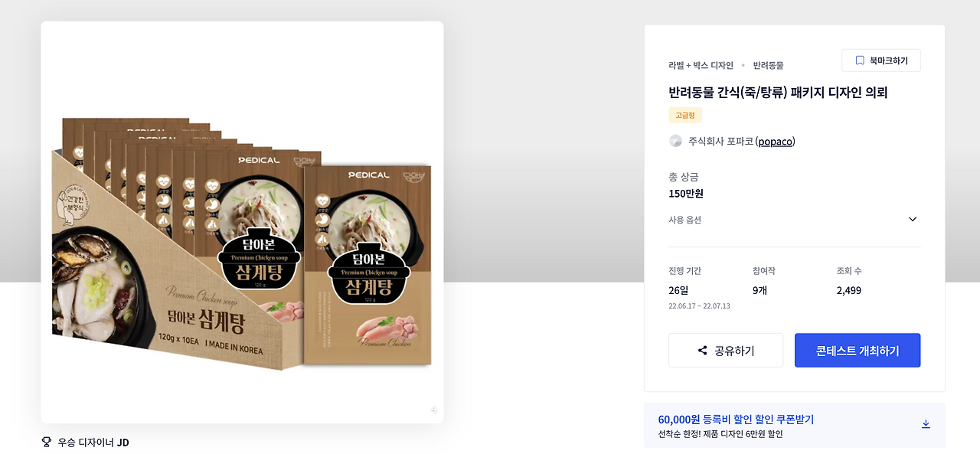Click the 공유하기 button
980x454 pixels.
coord(726,351)
